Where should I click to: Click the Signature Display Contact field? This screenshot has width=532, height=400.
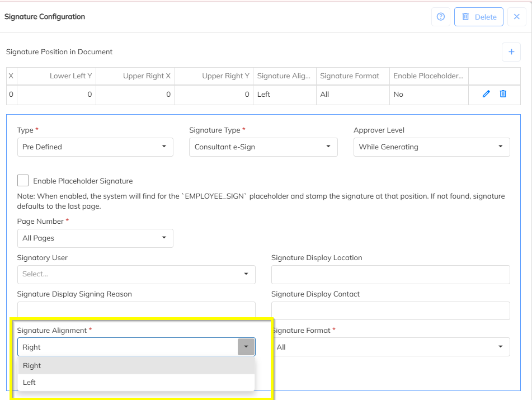(390, 310)
